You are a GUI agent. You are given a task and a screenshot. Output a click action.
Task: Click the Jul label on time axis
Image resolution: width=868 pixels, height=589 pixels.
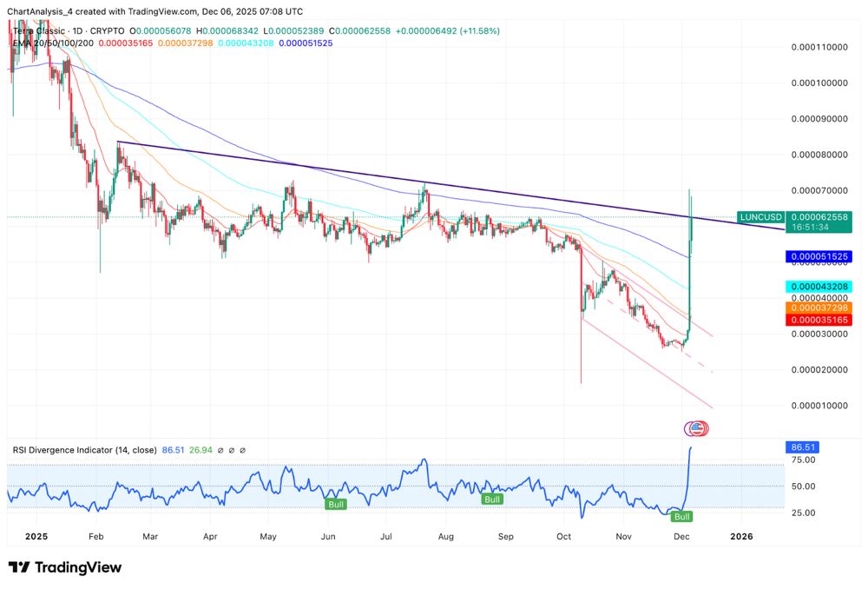click(x=386, y=537)
